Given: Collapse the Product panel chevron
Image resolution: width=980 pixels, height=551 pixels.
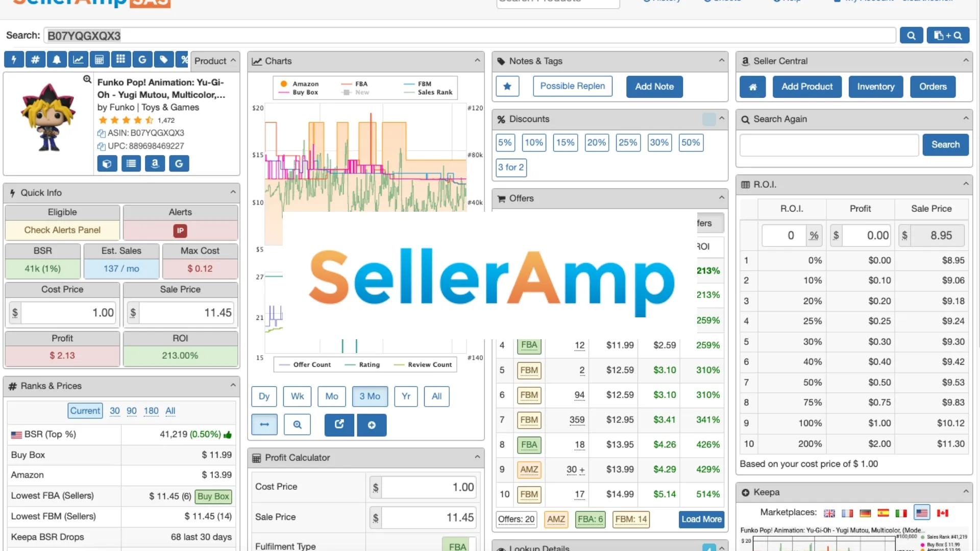Looking at the screenshot, I should (x=233, y=61).
